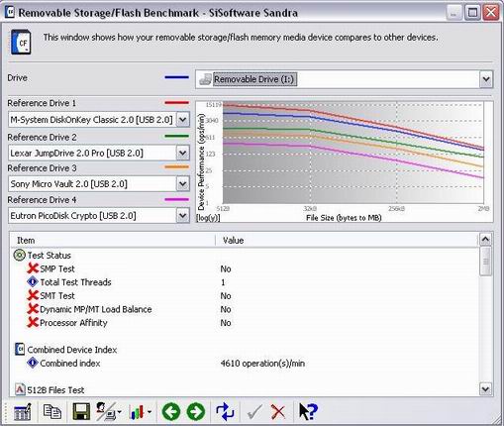The image size is (504, 426).
Task: Close the Sandra benchmark window
Action: click(491, 13)
